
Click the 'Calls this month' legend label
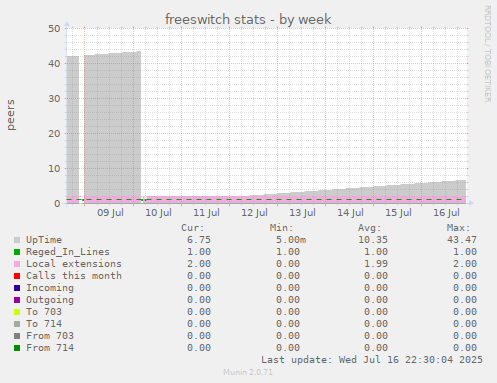74,276
